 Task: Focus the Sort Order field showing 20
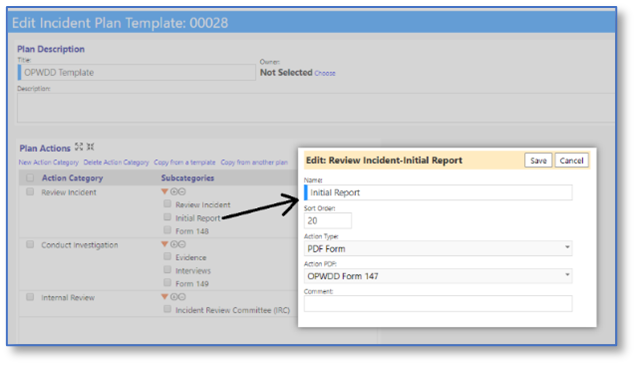click(328, 221)
